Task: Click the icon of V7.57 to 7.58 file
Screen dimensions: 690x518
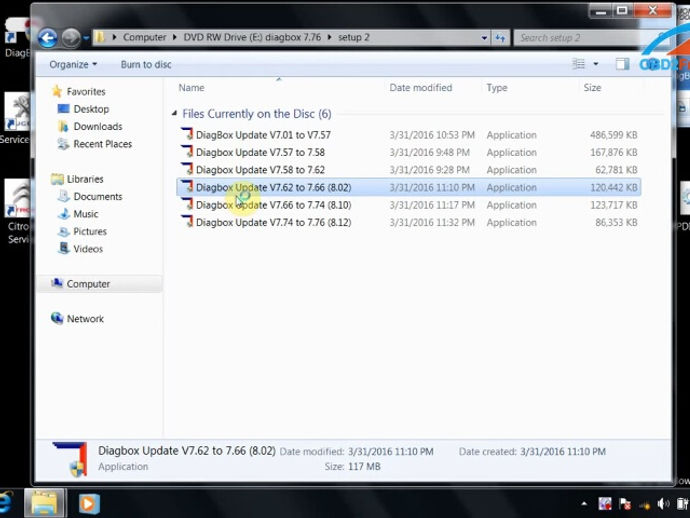Action: (x=187, y=151)
